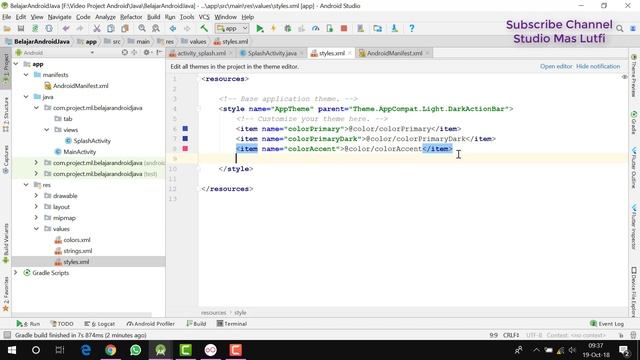Click the Replace toolbar icon
The height and width of the screenshot is (360, 640).
point(156,29)
